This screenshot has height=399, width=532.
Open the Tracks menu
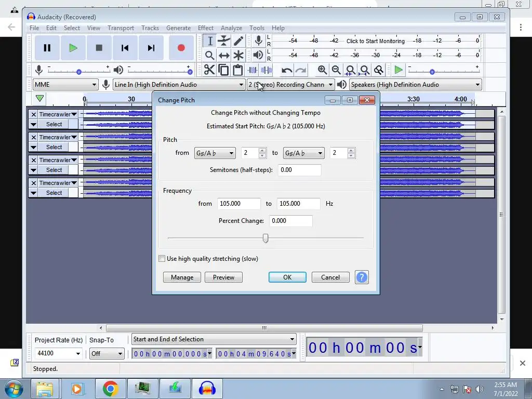(x=150, y=28)
